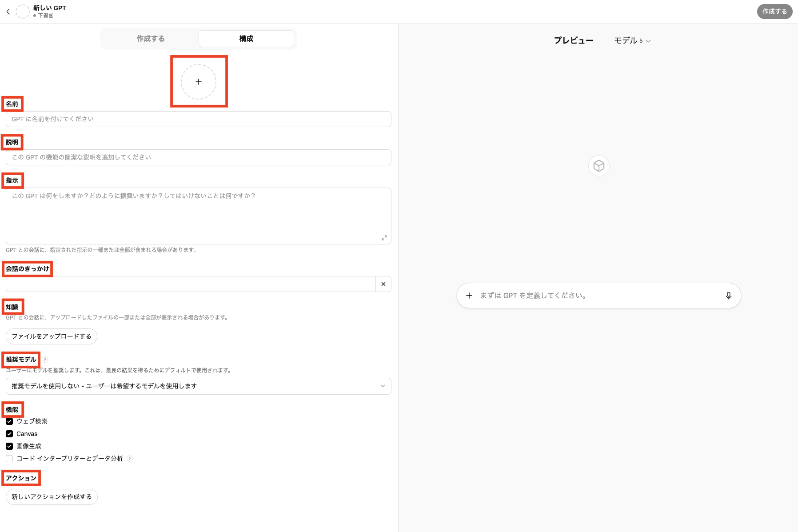
Task: Click the plus icon in the chat input bar
Action: tap(469, 295)
